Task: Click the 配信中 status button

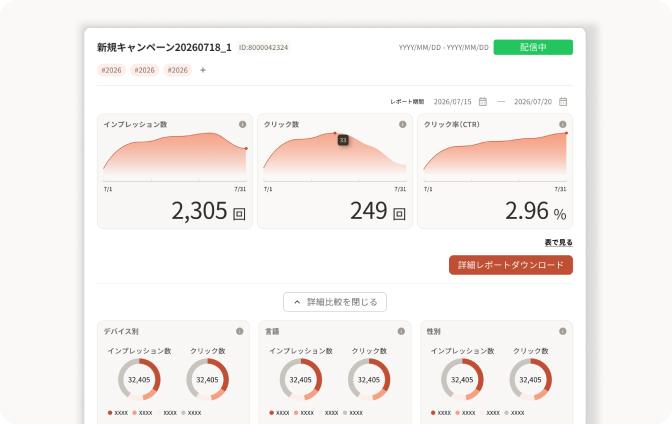Action: point(533,47)
